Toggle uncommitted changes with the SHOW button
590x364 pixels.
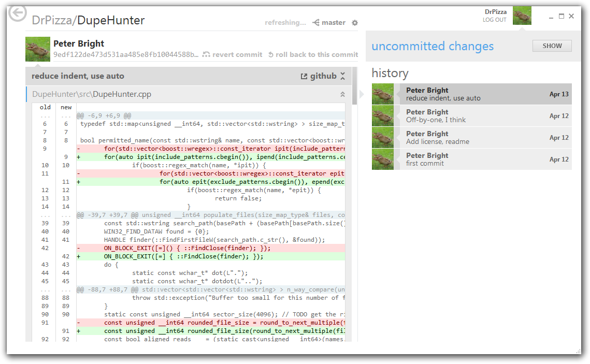tap(552, 46)
